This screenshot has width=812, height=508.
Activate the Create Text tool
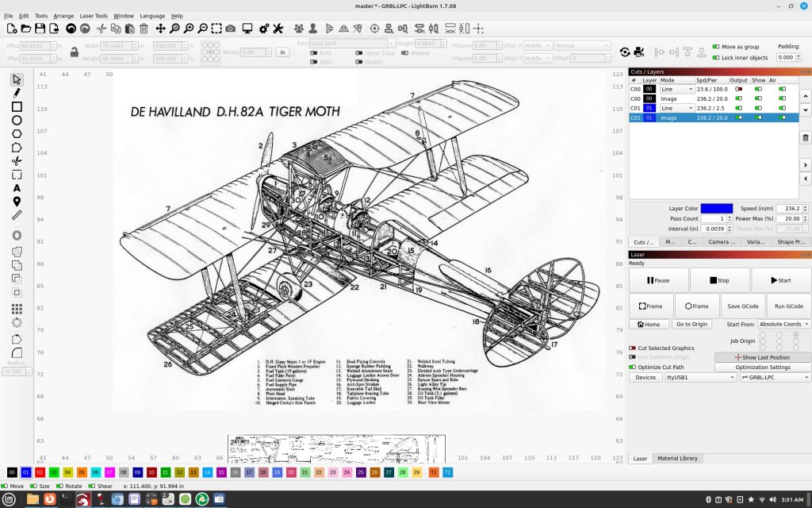(17, 188)
